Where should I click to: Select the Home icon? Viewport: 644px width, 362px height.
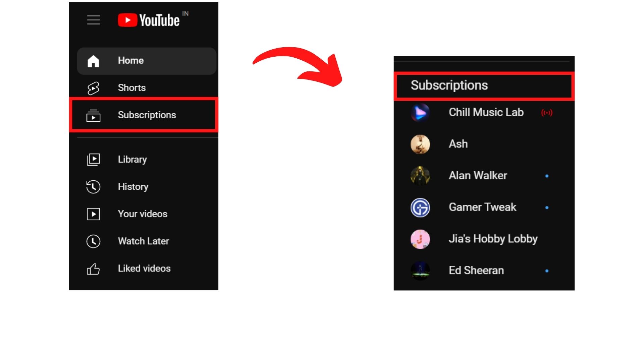point(94,60)
